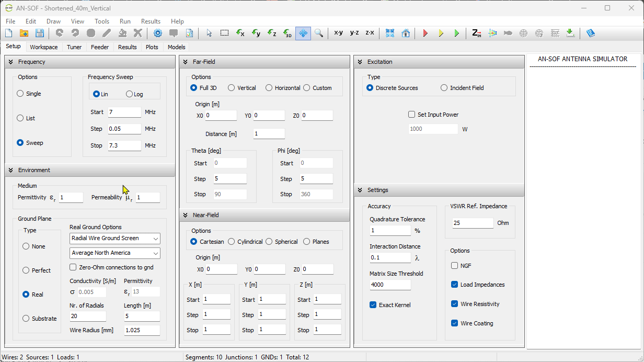Screen dimensions: 644x362
Task: Enable the Set Input Power checkbox
Action: [411, 115]
